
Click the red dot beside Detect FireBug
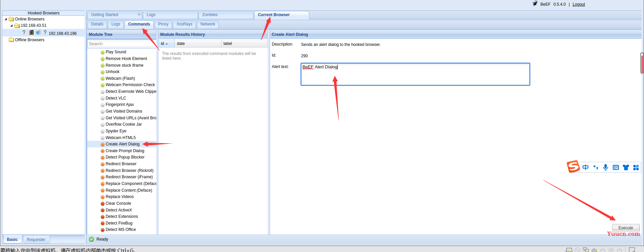click(x=103, y=224)
